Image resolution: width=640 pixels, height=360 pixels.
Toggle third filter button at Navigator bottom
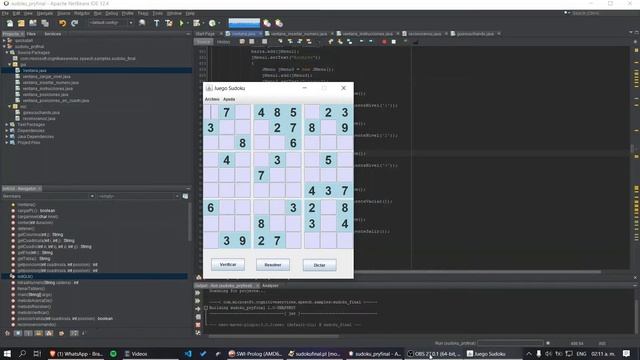point(38,333)
